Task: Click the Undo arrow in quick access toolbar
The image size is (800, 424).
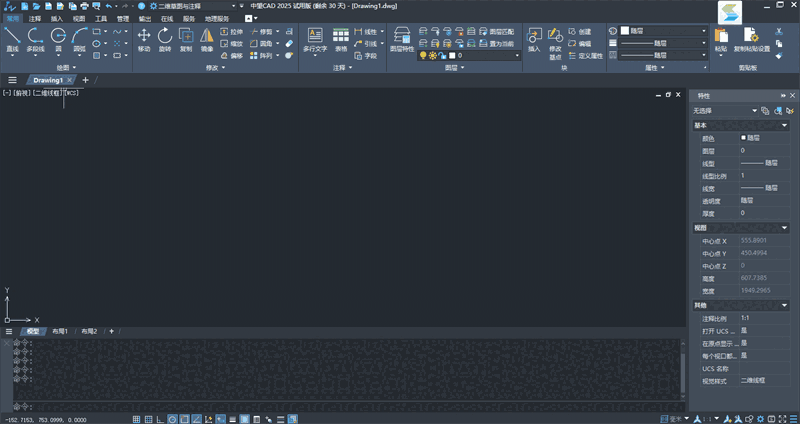Action: (x=108, y=6)
